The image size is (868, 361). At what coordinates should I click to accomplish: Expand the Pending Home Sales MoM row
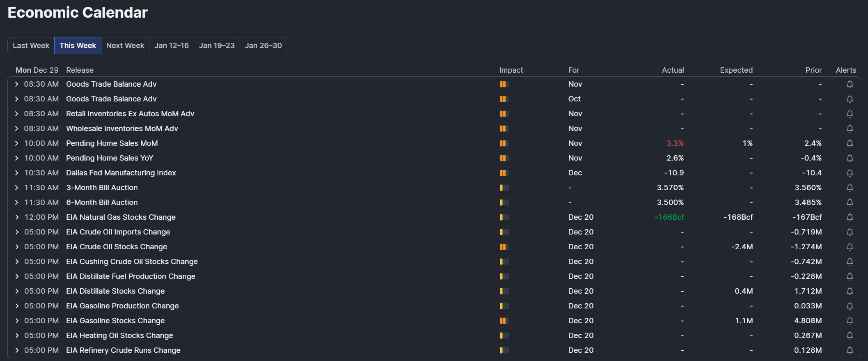(x=16, y=143)
